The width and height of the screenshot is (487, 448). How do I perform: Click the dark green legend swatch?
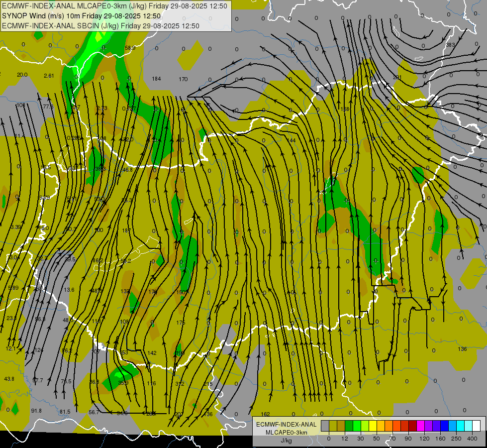[349, 426]
